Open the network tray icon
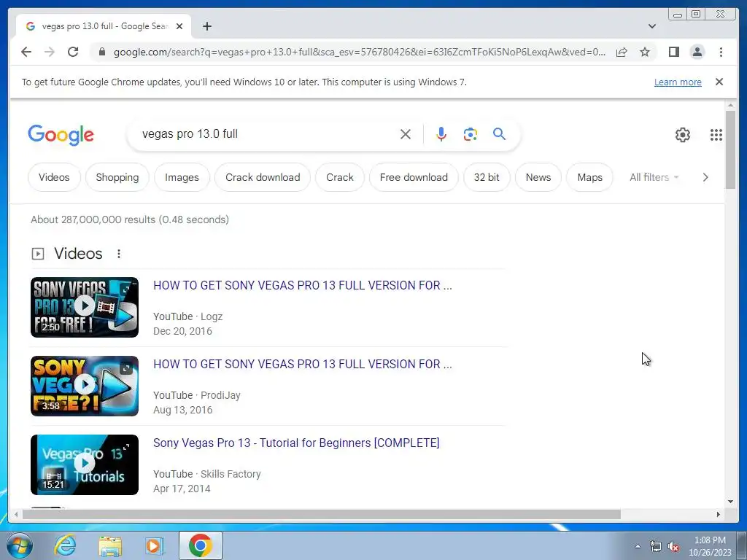This screenshot has width=747, height=560. point(656,546)
